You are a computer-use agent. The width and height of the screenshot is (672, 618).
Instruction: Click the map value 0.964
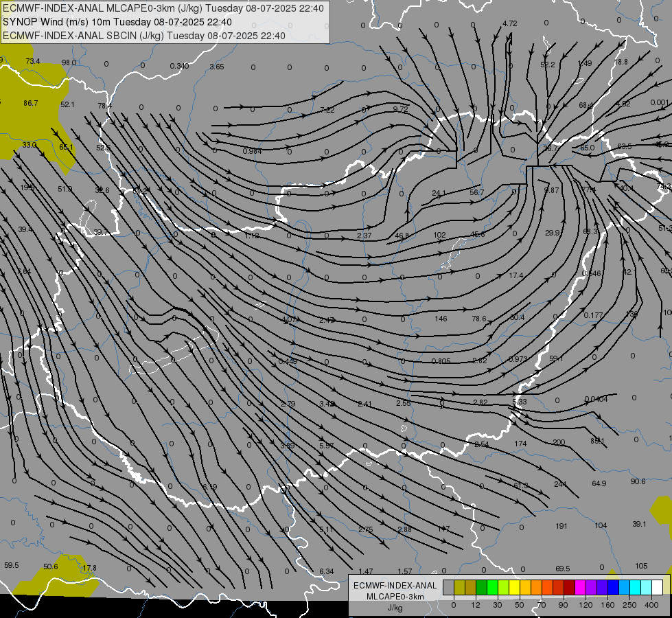[x=252, y=151]
